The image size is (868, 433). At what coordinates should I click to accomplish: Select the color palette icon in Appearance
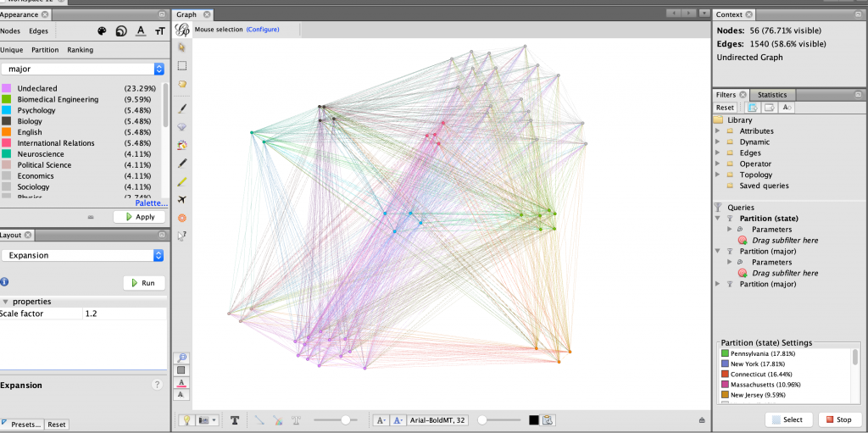103,31
